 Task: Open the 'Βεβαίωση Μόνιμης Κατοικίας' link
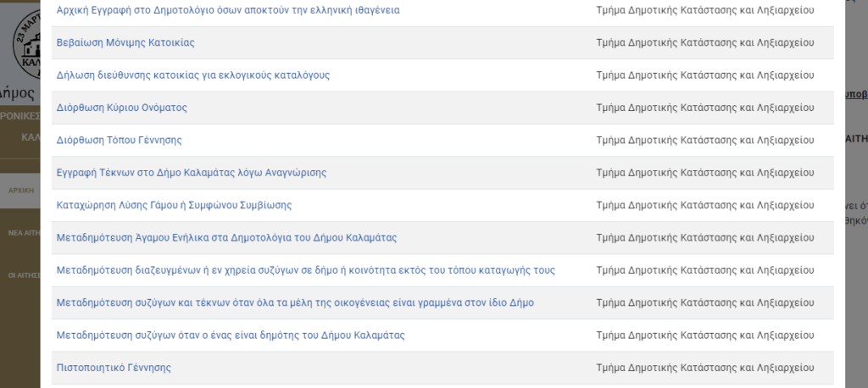click(x=125, y=42)
